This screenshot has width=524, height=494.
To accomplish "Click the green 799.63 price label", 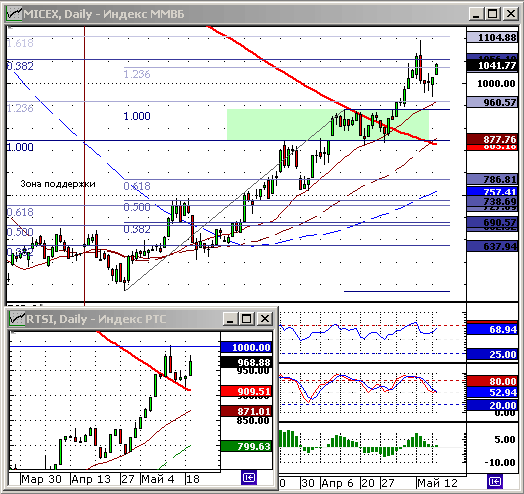I will [247, 446].
